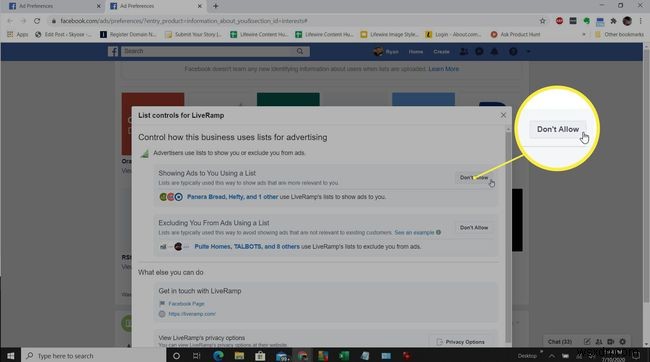The width and height of the screenshot is (650, 362).
Task: Open the Windows Start menu
Action: 10,356
